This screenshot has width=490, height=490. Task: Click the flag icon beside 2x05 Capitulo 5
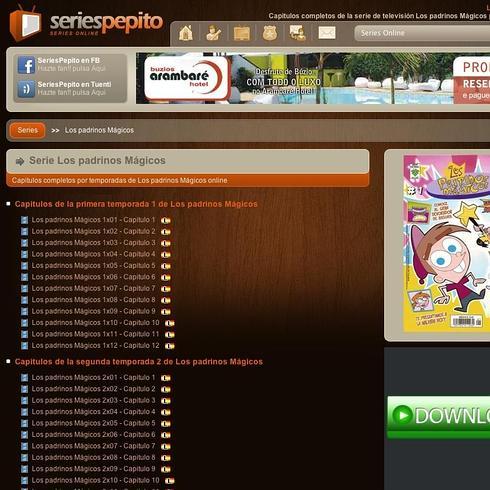pyautogui.click(x=166, y=424)
